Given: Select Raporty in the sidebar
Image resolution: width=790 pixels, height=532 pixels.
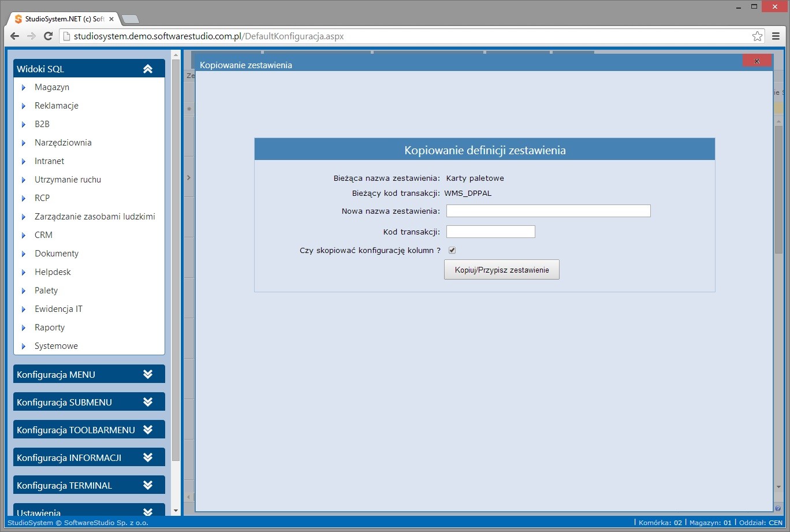Looking at the screenshot, I should click(x=50, y=328).
